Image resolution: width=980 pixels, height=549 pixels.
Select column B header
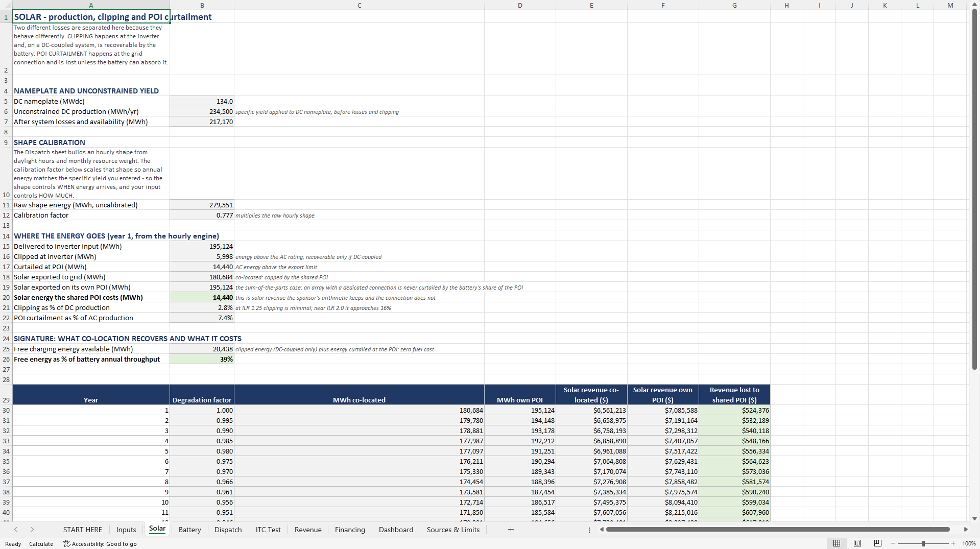(202, 5)
